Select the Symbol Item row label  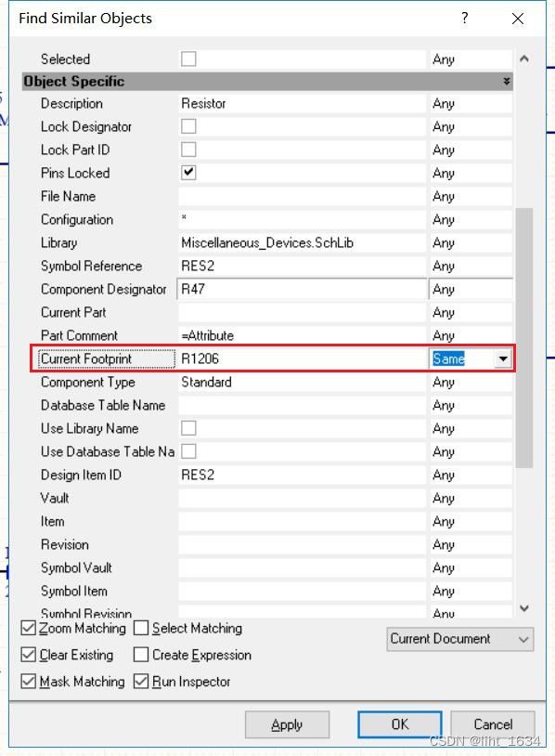(x=74, y=591)
